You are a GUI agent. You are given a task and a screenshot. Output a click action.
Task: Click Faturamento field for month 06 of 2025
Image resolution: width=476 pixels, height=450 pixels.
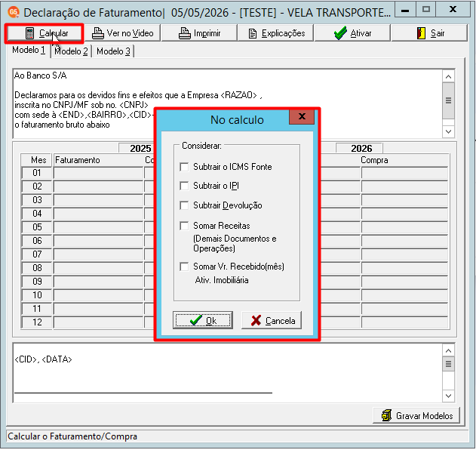tap(98, 241)
